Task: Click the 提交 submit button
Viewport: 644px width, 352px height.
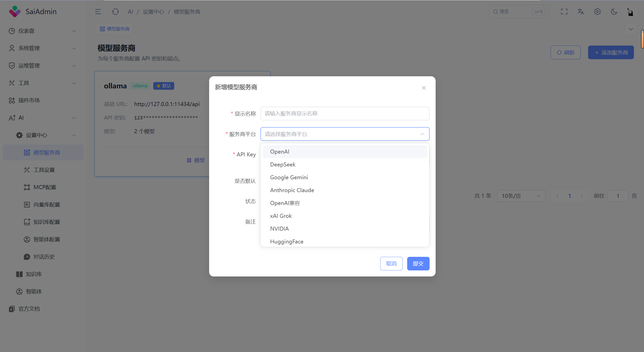Action: [418, 264]
